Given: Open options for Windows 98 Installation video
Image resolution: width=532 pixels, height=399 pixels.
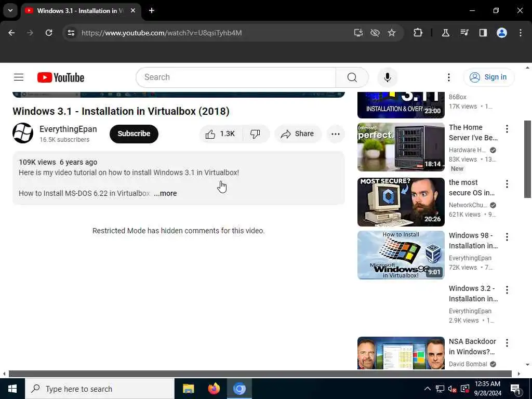Looking at the screenshot, I should click(507, 237).
